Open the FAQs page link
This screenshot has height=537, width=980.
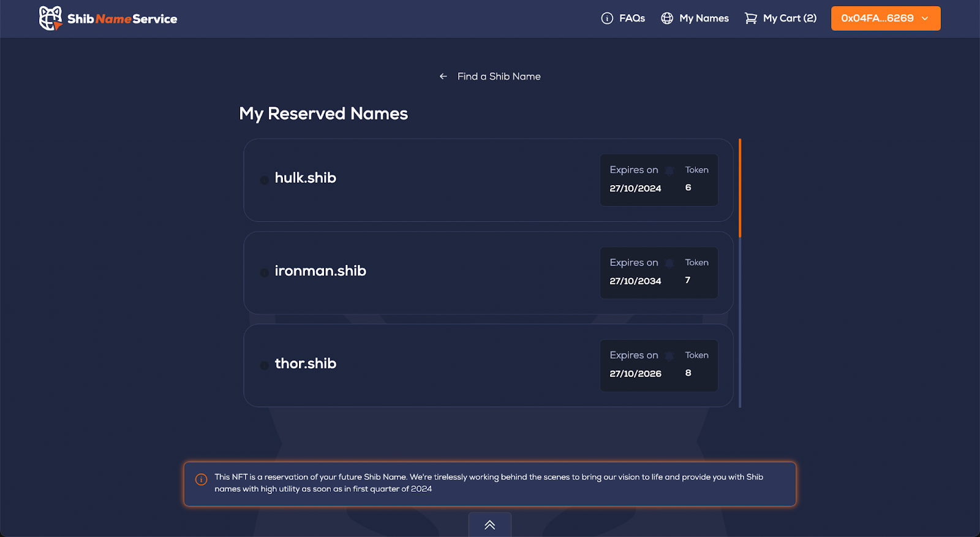pos(632,18)
